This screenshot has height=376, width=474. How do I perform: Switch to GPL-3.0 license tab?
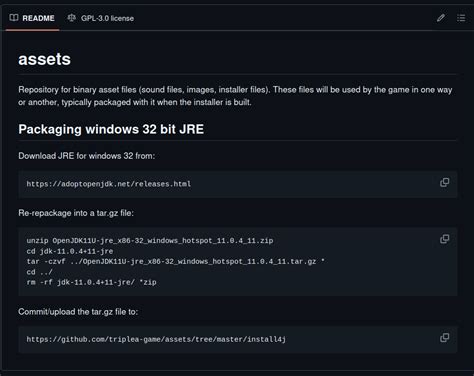(101, 18)
